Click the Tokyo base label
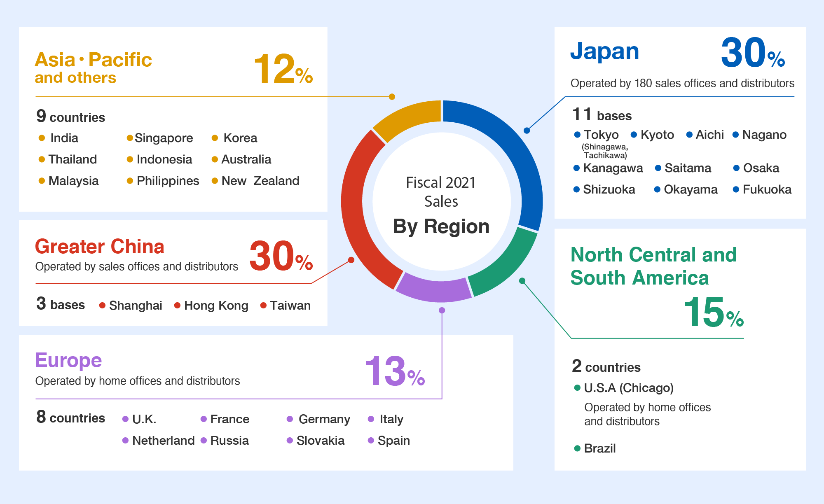This screenshot has width=824, height=504. [x=601, y=135]
